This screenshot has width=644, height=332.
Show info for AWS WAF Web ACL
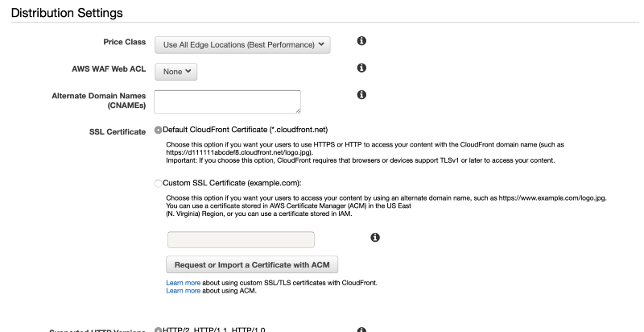tap(361, 68)
